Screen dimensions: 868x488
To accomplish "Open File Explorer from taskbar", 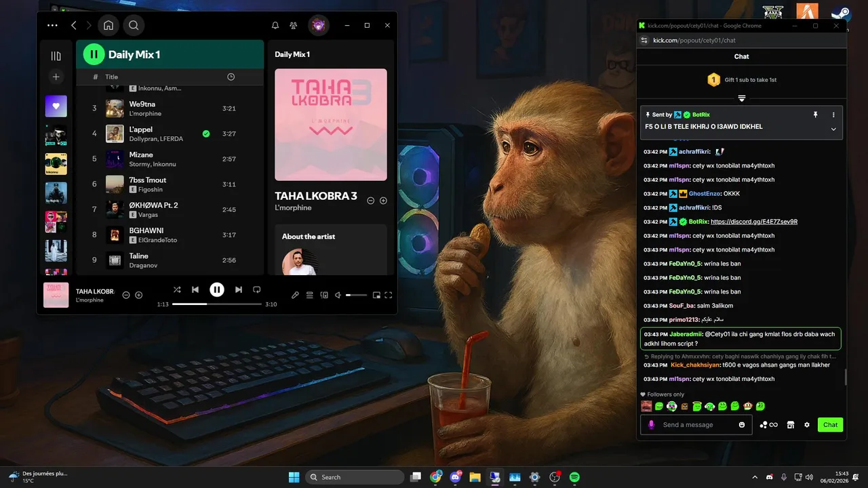I will click(x=475, y=477).
